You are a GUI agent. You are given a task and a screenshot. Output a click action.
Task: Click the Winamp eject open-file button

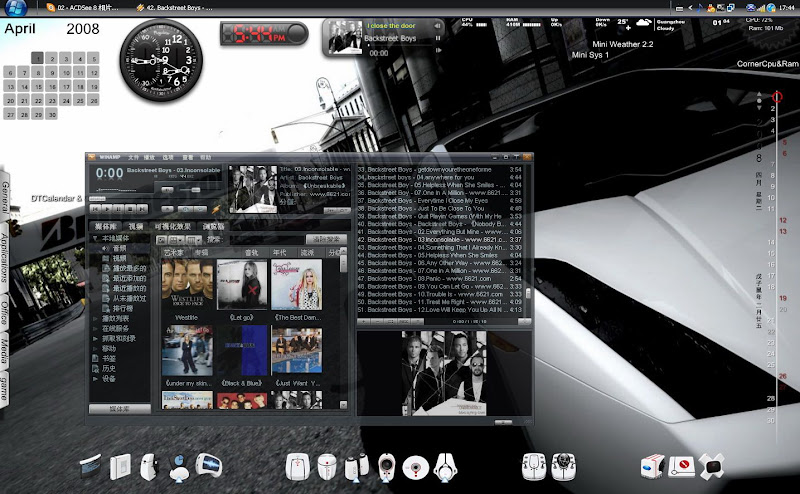coord(167,209)
